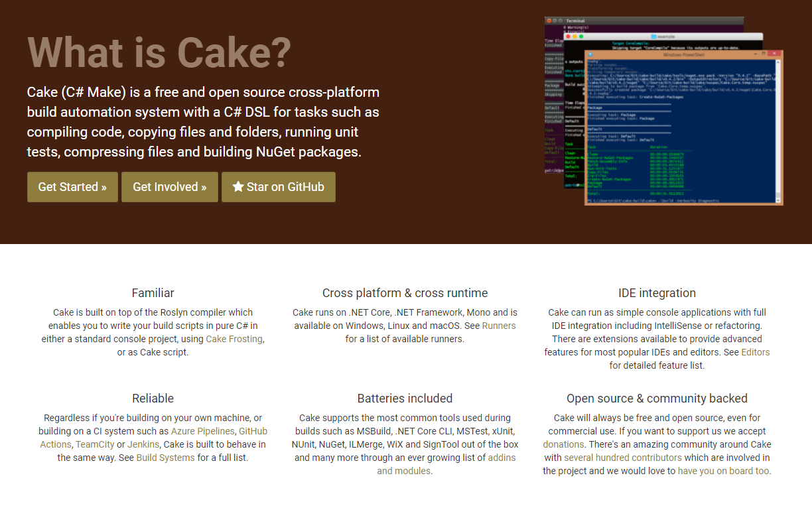This screenshot has height=506, width=812.
Task: Open the Jenkins link
Action: pos(143,444)
